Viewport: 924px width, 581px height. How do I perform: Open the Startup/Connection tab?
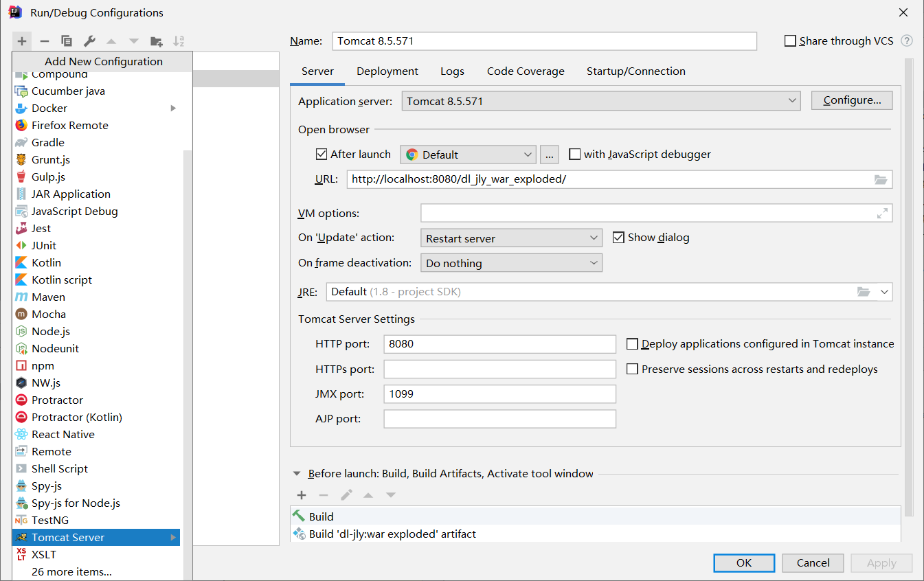636,71
